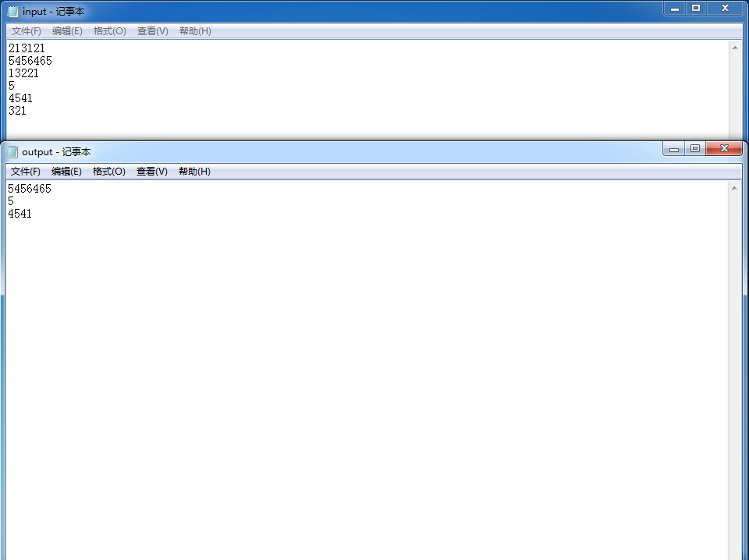
Task: Click the output Notepad title bar icon
Action: coord(13,152)
